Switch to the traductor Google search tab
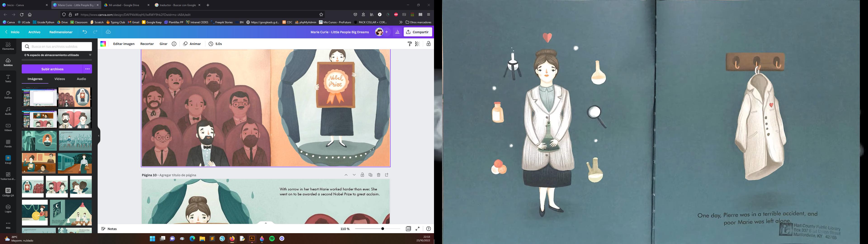The width and height of the screenshot is (868, 244). (x=178, y=5)
